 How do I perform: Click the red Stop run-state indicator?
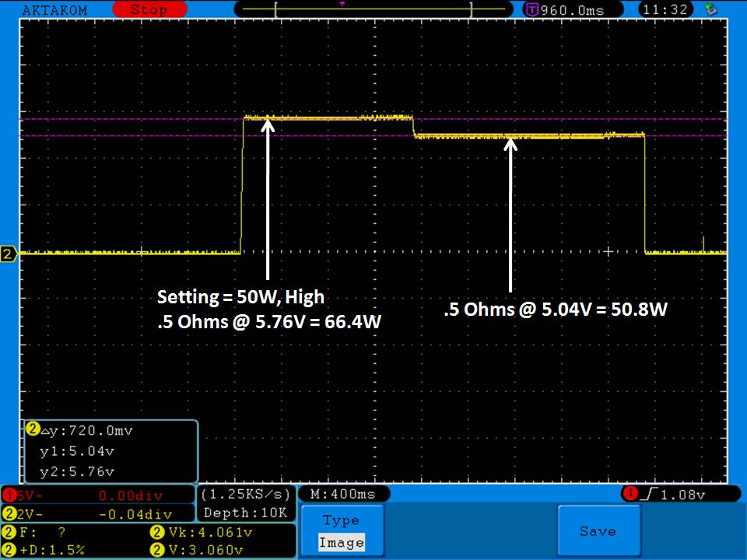coord(148,10)
